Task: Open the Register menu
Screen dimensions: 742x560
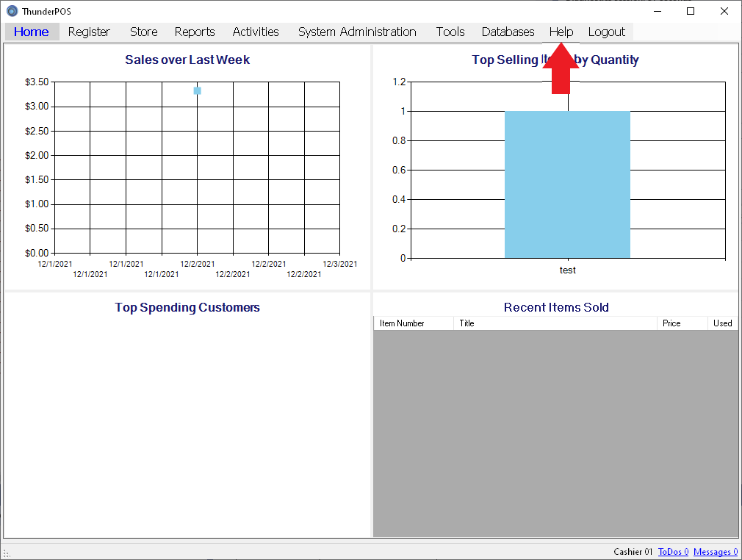Action: pyautogui.click(x=89, y=32)
